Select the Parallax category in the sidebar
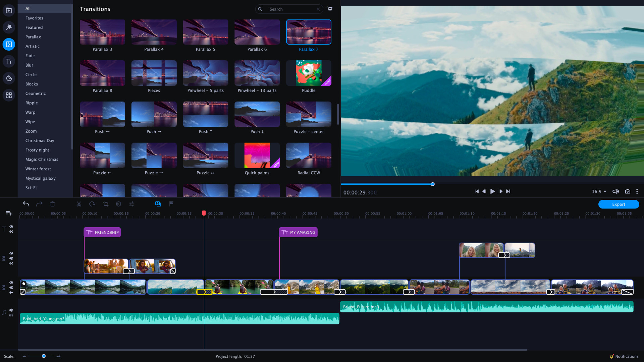The height and width of the screenshot is (362, 644). pos(33,37)
